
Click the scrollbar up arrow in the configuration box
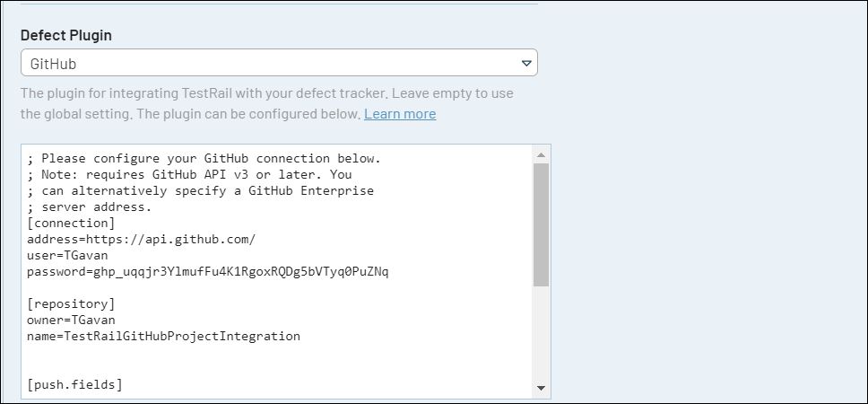click(x=541, y=154)
